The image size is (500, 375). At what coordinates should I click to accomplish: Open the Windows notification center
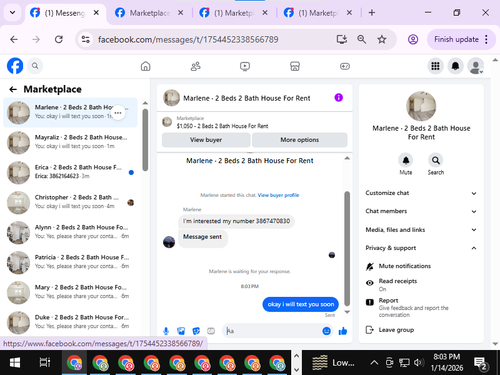(x=481, y=363)
